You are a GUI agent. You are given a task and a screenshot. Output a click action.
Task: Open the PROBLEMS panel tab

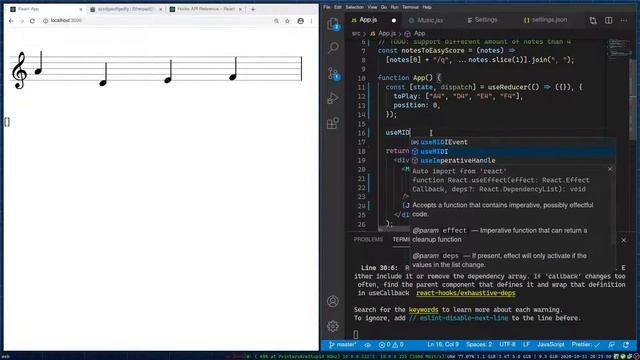point(368,240)
